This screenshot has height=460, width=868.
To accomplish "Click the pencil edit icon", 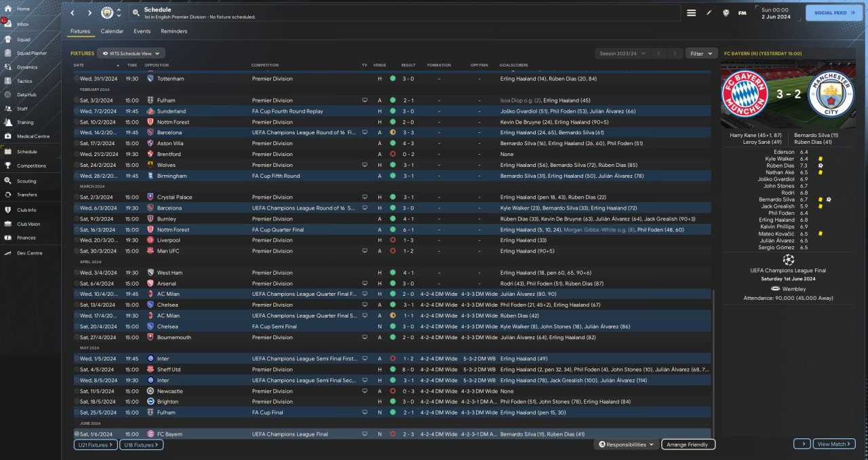I will [709, 13].
